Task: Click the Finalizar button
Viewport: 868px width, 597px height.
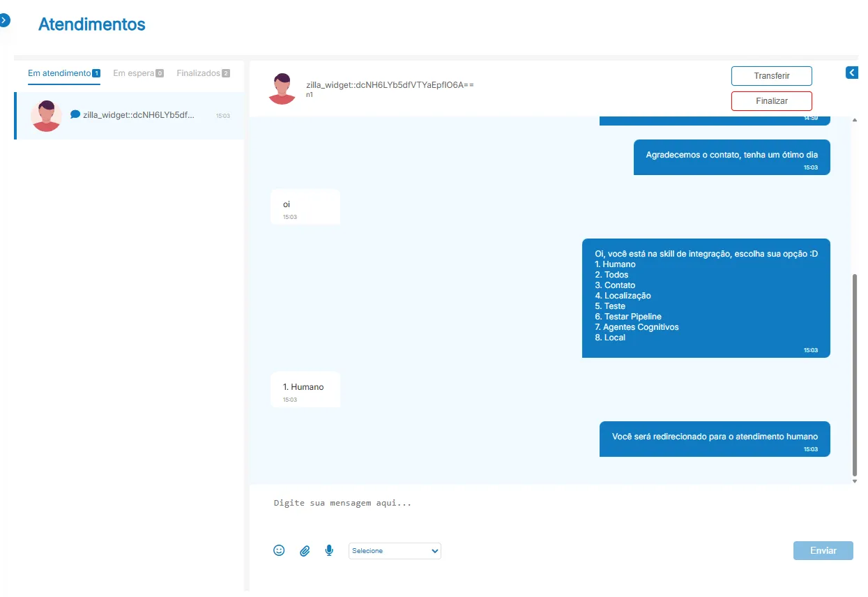Action: coord(772,101)
